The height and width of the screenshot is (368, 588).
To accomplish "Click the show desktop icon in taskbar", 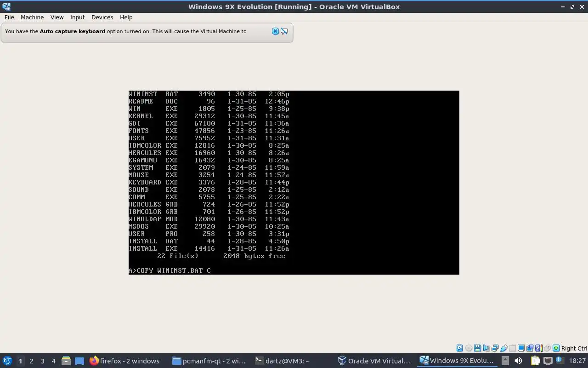I will coord(79,361).
